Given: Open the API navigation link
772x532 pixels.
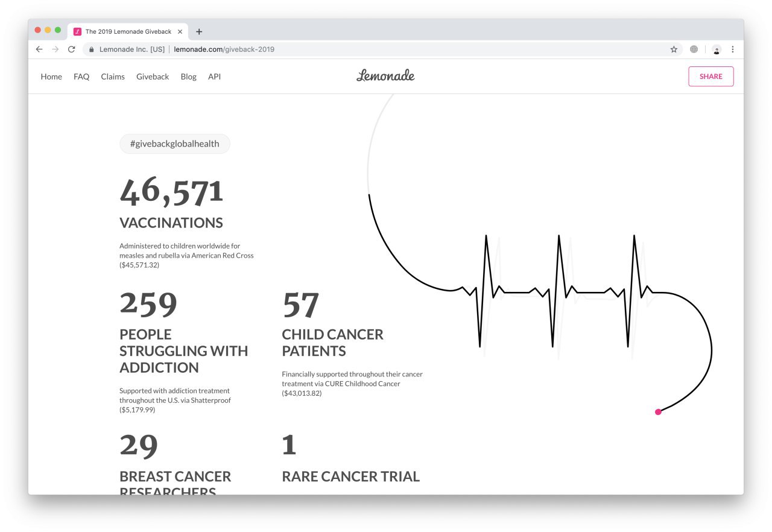Looking at the screenshot, I should pyautogui.click(x=214, y=77).
